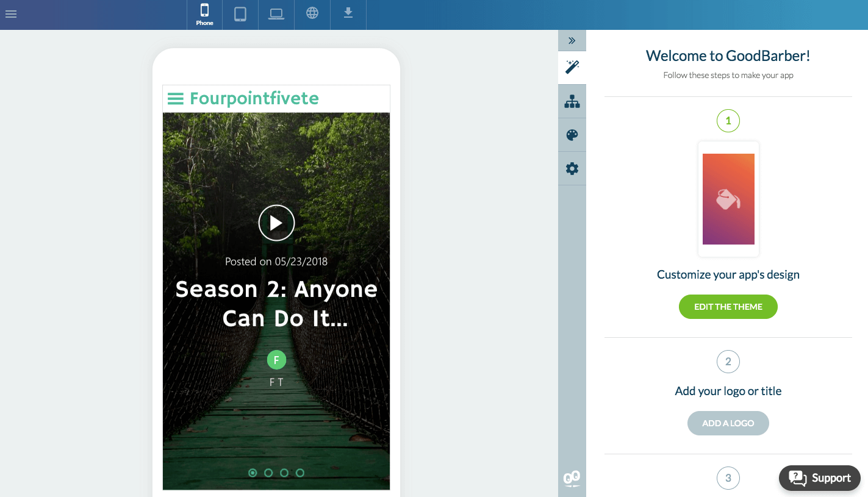Switch preview to laptop view
This screenshot has width=868, height=497.
click(276, 15)
